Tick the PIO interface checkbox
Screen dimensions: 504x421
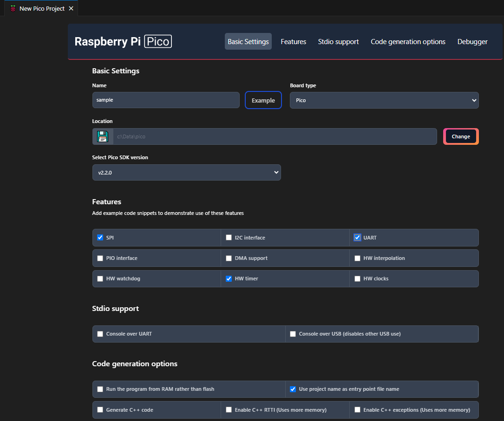click(x=100, y=258)
